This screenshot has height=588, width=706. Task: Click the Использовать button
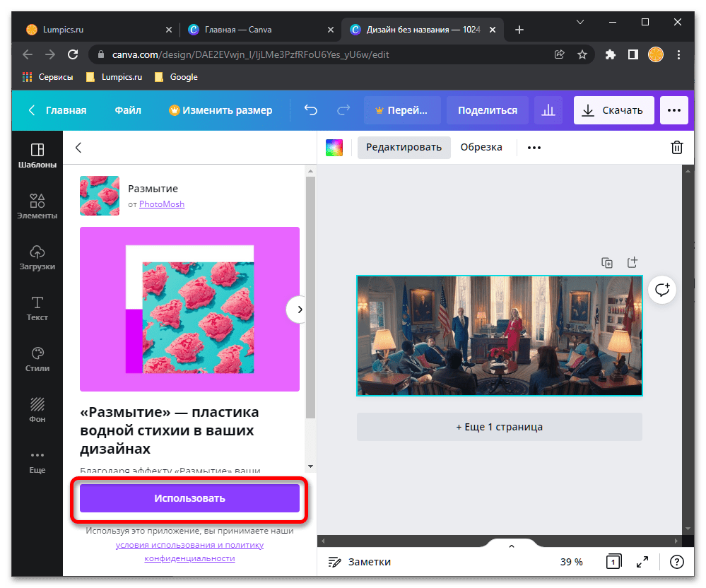[189, 498]
